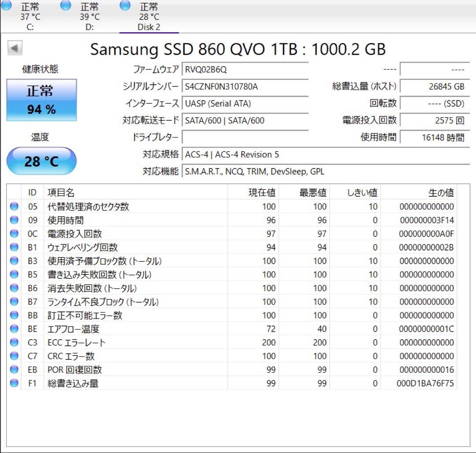This screenshot has width=476, height=453.
Task: Select row 使用済予備ブロック数 (トータル)
Action: click(x=232, y=261)
